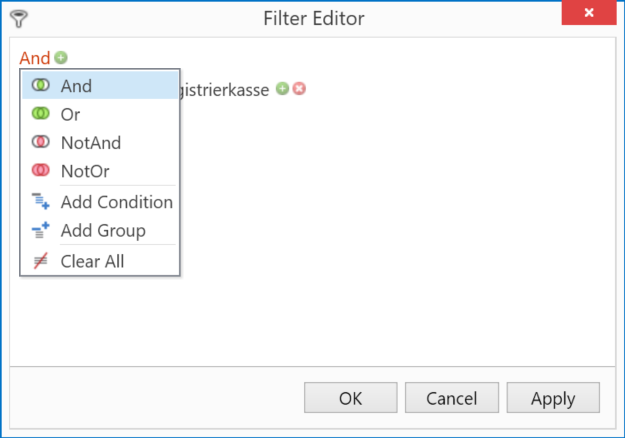Choose Or from the group menu
Image resolution: width=625 pixels, height=438 pixels.
[100, 114]
